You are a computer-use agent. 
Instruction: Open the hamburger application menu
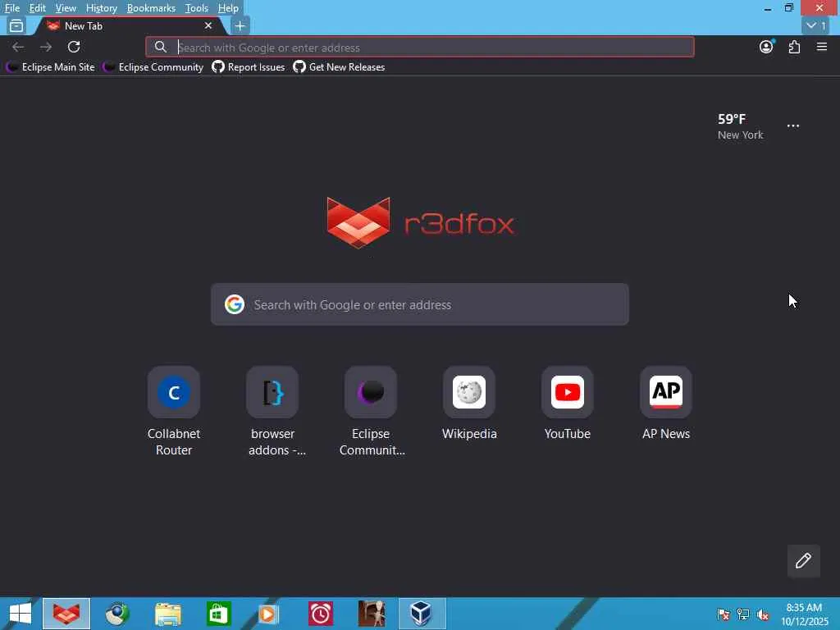coord(822,47)
